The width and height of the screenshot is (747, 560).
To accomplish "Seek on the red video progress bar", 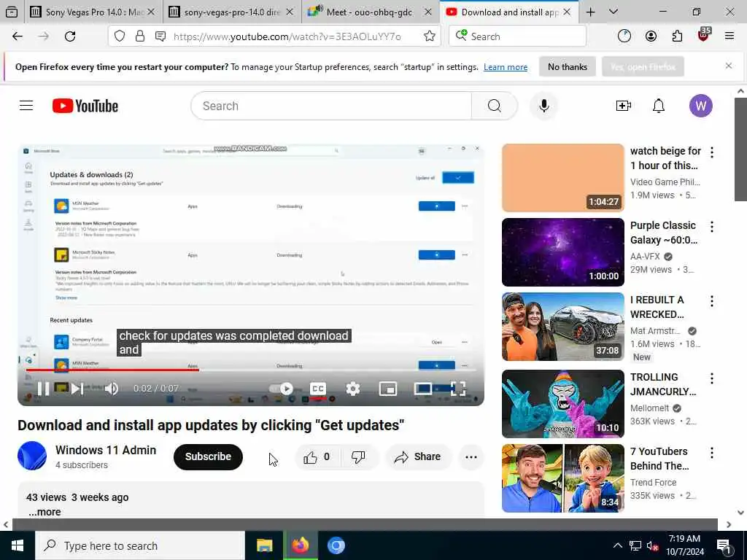I will 251,370.
